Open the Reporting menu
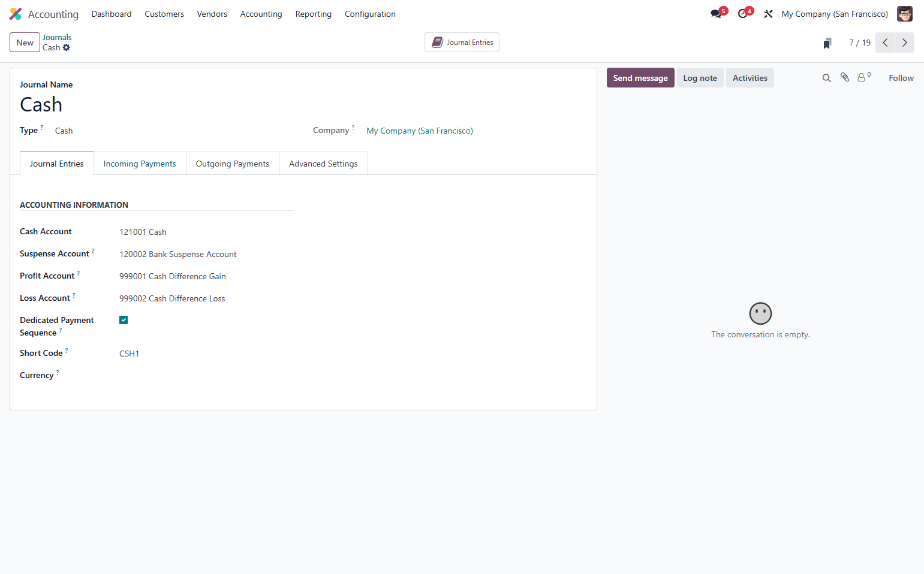924x574 pixels. point(313,14)
